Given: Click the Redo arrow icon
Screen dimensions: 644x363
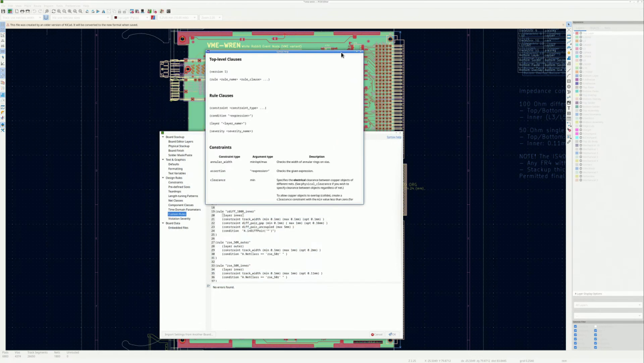Looking at the screenshot, I should [x=40, y=11].
